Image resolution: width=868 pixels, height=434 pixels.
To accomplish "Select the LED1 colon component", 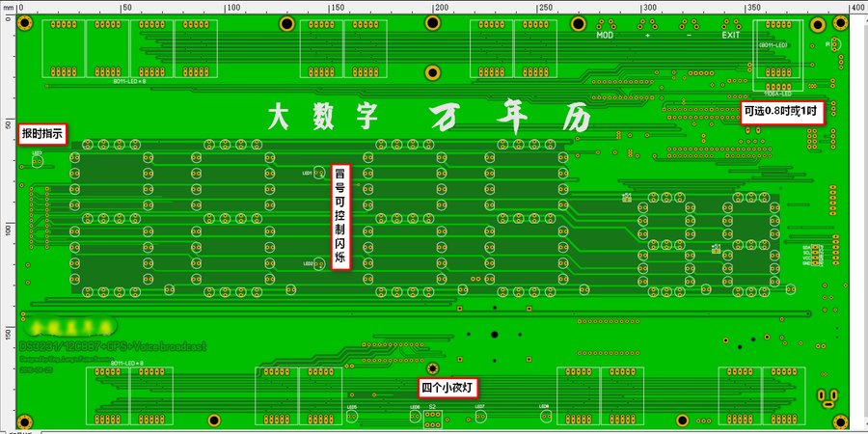I will click(320, 175).
